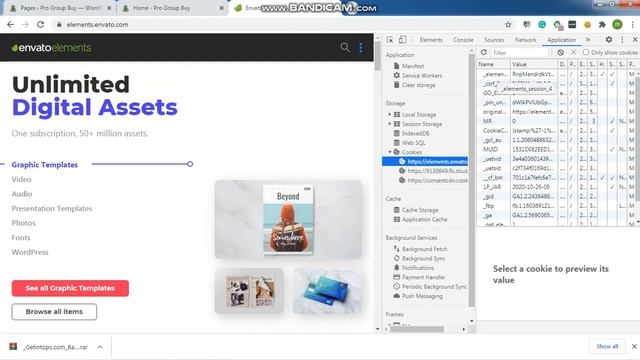
Task: Open the DevTools three-dot customize menu
Action: (x=622, y=40)
